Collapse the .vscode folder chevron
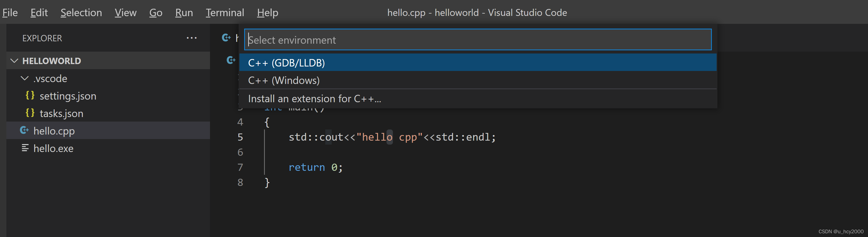 25,78
